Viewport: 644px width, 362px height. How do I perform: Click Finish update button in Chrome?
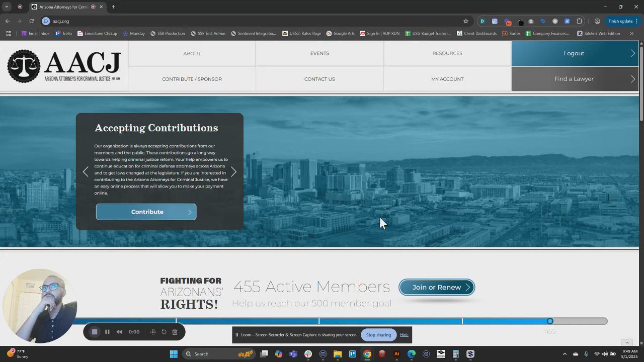click(620, 21)
